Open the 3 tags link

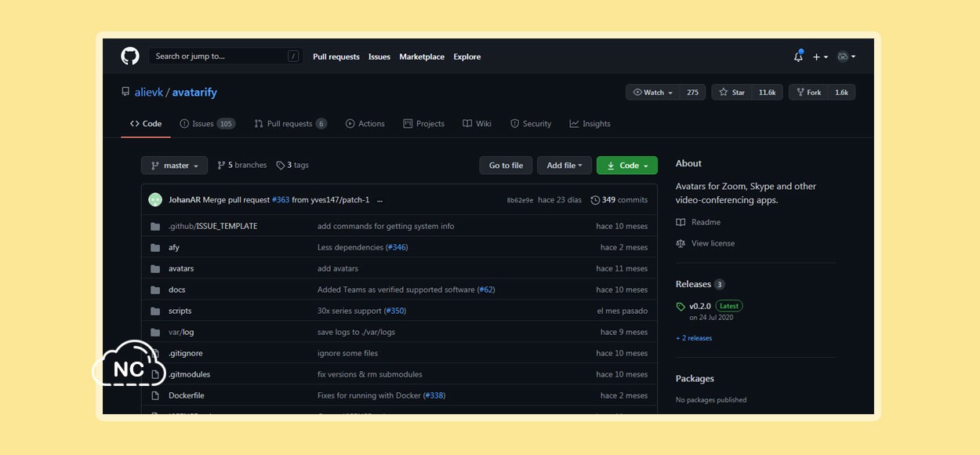pyautogui.click(x=292, y=166)
